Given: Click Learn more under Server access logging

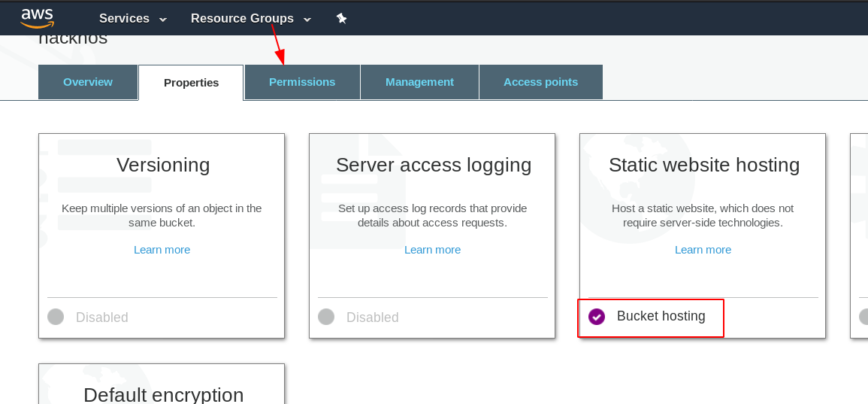Looking at the screenshot, I should click(x=432, y=250).
